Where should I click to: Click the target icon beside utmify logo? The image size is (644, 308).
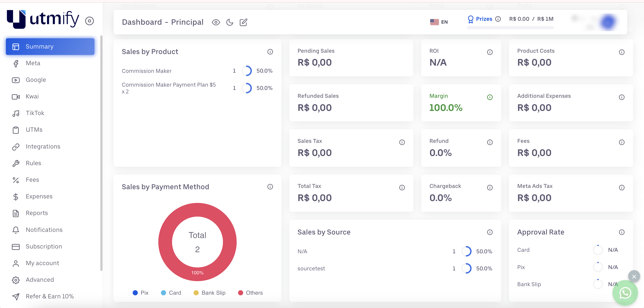pyautogui.click(x=89, y=21)
